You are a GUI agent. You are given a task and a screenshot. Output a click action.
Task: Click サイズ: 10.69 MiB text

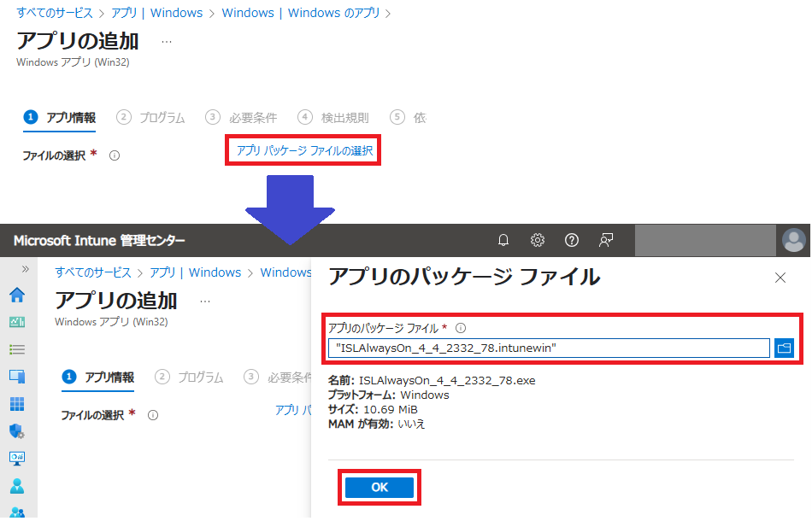click(x=373, y=409)
